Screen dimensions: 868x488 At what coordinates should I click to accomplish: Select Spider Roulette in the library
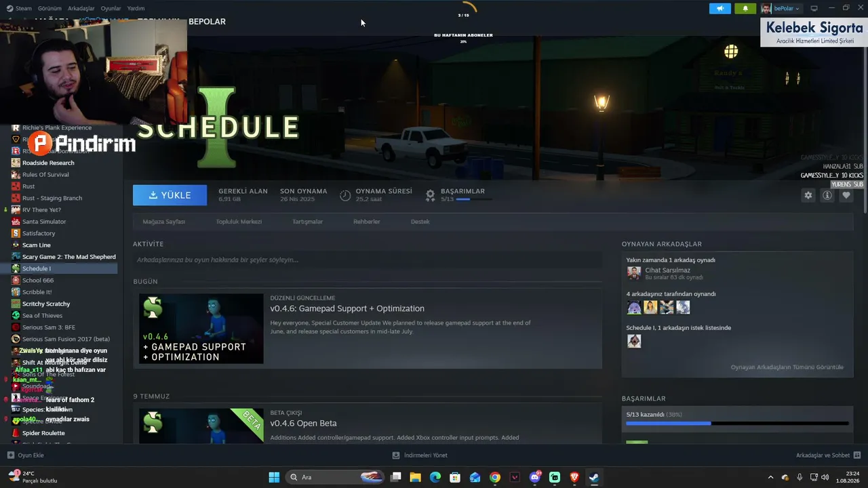tap(43, 433)
